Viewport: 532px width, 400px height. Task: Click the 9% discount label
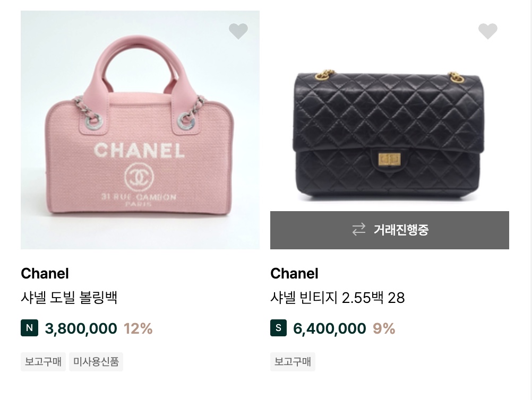click(384, 328)
